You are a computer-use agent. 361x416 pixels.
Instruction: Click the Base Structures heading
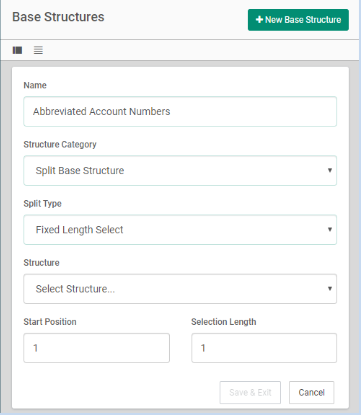coord(58,17)
